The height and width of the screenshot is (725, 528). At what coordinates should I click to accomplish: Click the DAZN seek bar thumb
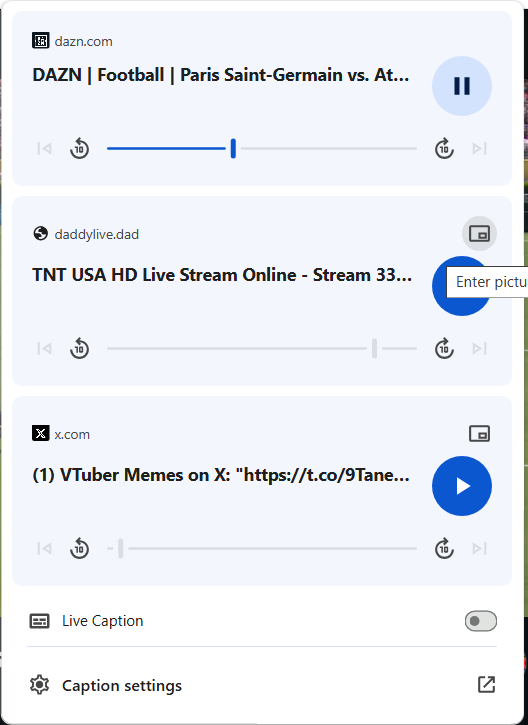click(x=233, y=148)
